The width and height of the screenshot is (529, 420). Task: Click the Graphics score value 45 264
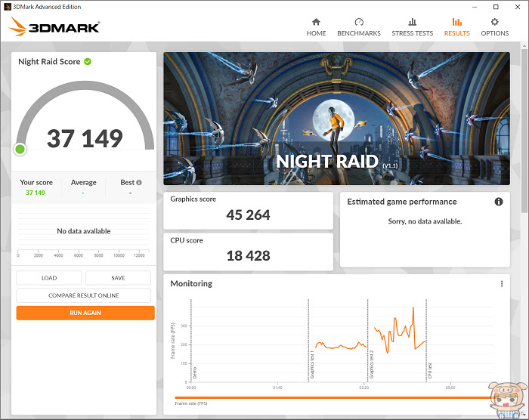coord(249,215)
